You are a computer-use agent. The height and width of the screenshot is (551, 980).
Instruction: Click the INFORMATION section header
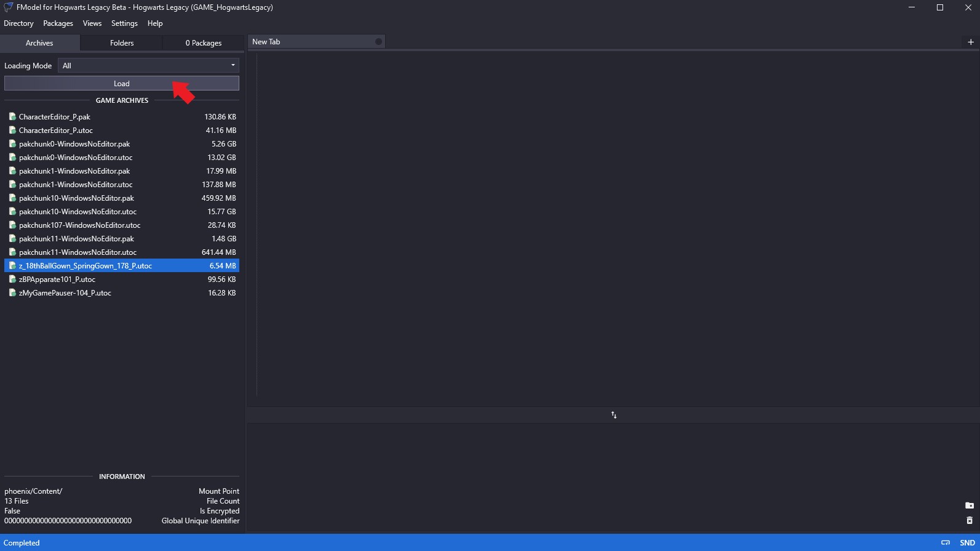click(x=122, y=477)
